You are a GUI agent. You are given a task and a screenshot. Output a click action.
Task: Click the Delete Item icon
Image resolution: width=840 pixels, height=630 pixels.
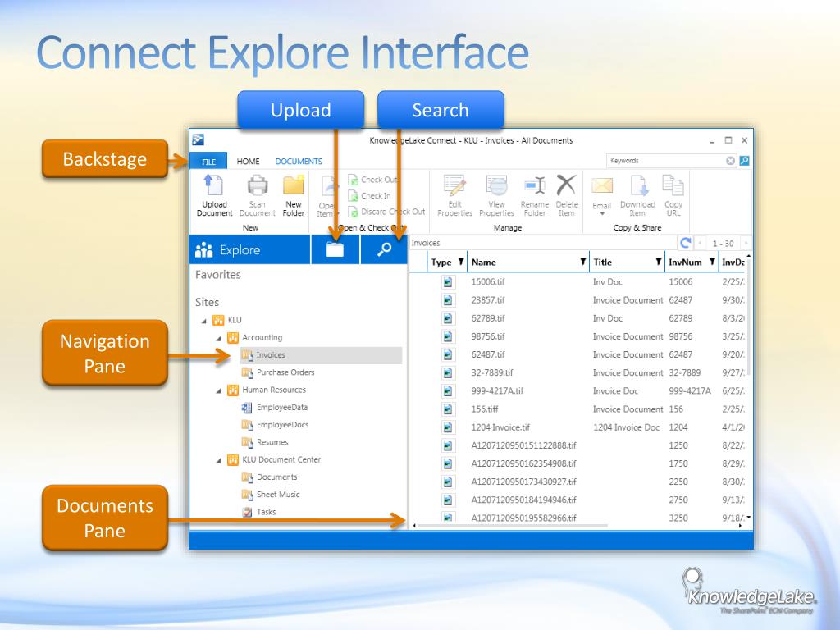click(566, 185)
